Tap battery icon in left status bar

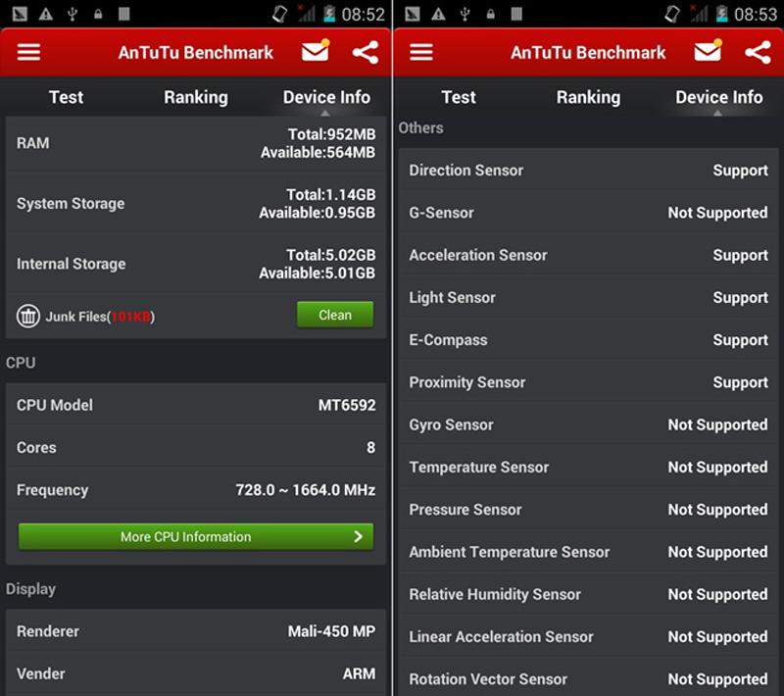(x=329, y=14)
